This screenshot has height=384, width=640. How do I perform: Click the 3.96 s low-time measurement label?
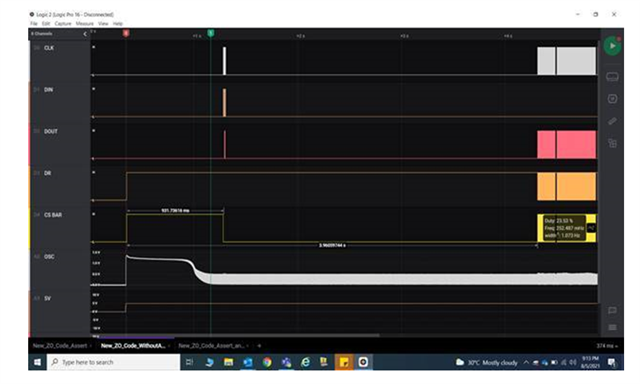click(x=332, y=245)
